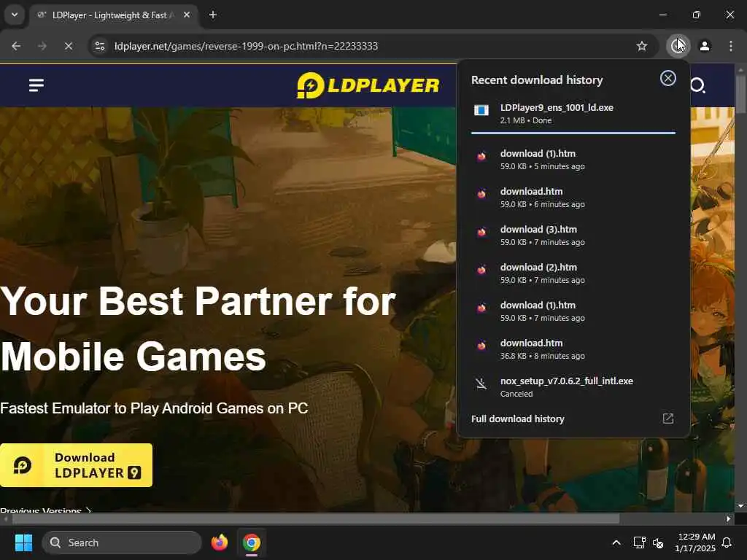
Task: Click the network status tray icon
Action: 639,542
